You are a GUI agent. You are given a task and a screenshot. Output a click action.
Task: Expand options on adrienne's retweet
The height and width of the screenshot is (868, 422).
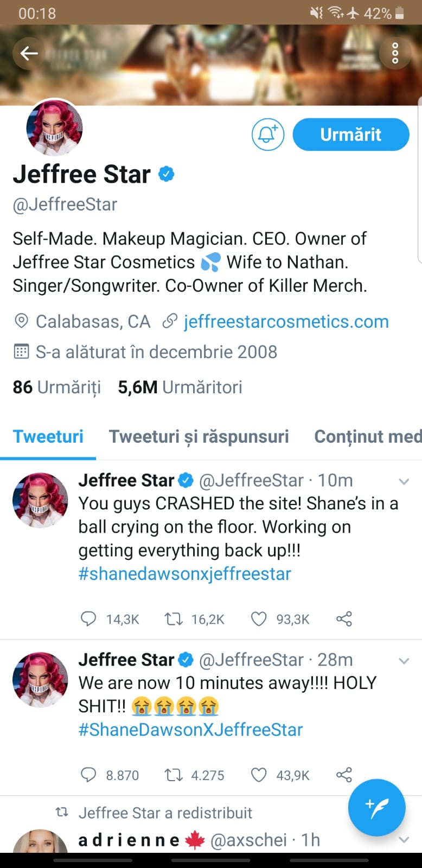pos(404,839)
